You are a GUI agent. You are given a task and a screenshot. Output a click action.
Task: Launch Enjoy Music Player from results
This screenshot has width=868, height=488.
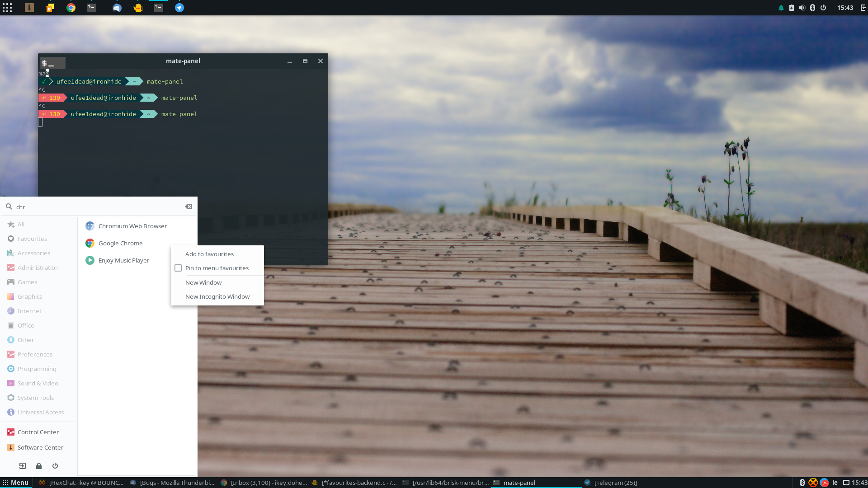(x=137, y=260)
